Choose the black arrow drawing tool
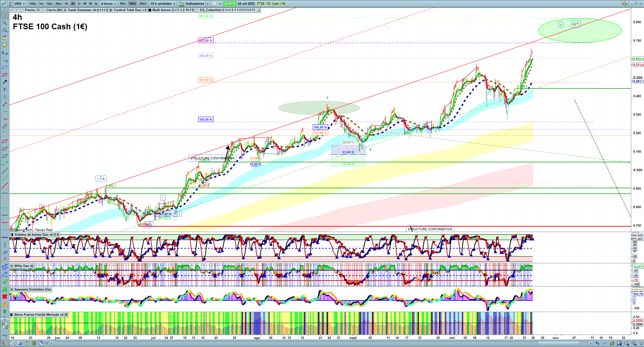This screenshot has width=644, height=347. [5, 82]
